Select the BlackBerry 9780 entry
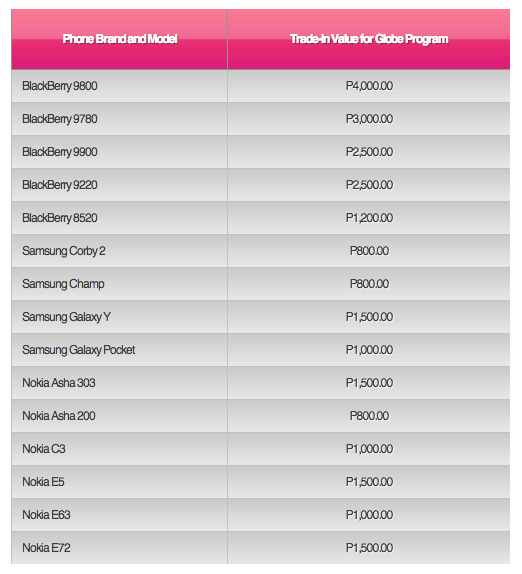522x574 pixels. pos(60,119)
